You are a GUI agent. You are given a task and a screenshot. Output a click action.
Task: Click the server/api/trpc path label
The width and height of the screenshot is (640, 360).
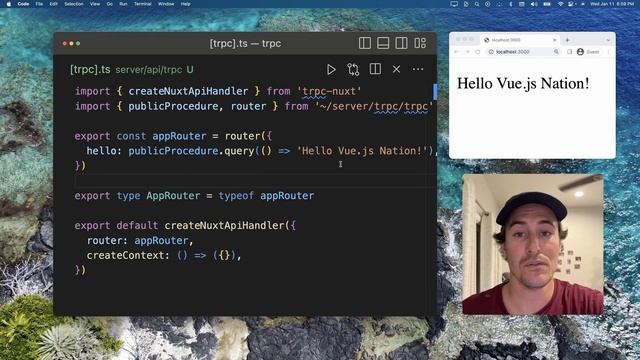point(149,70)
